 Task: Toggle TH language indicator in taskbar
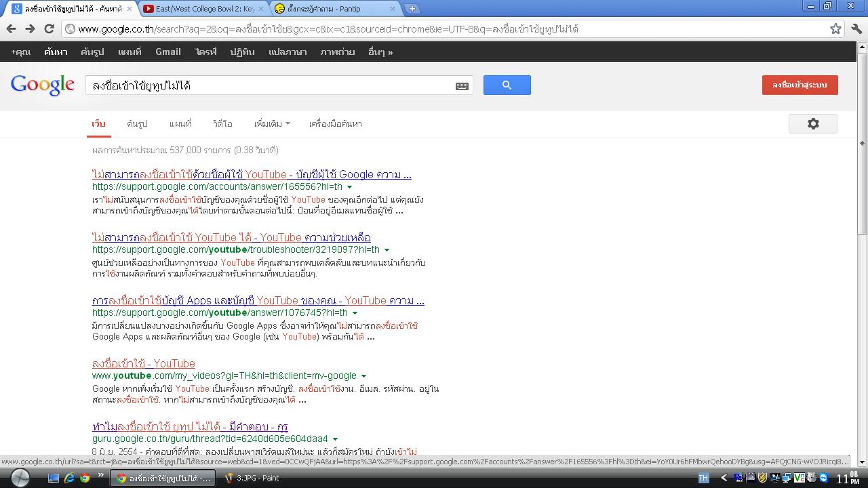[x=703, y=478]
